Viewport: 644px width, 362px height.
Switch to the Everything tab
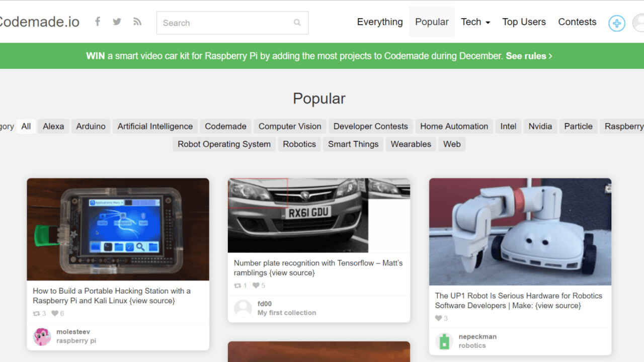point(380,22)
